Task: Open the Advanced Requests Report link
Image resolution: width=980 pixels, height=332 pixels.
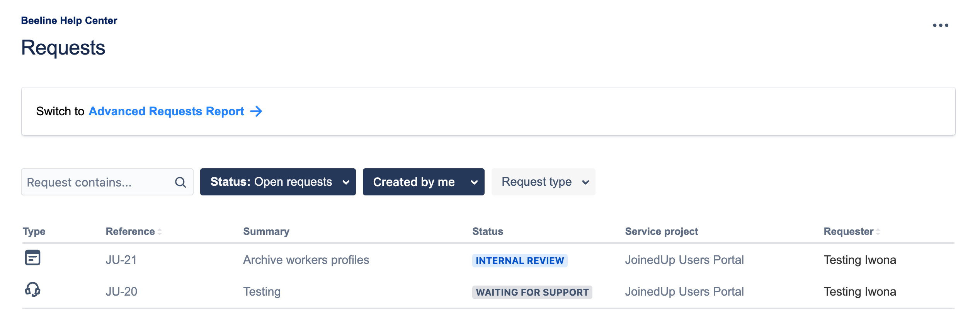Action: coord(167,111)
